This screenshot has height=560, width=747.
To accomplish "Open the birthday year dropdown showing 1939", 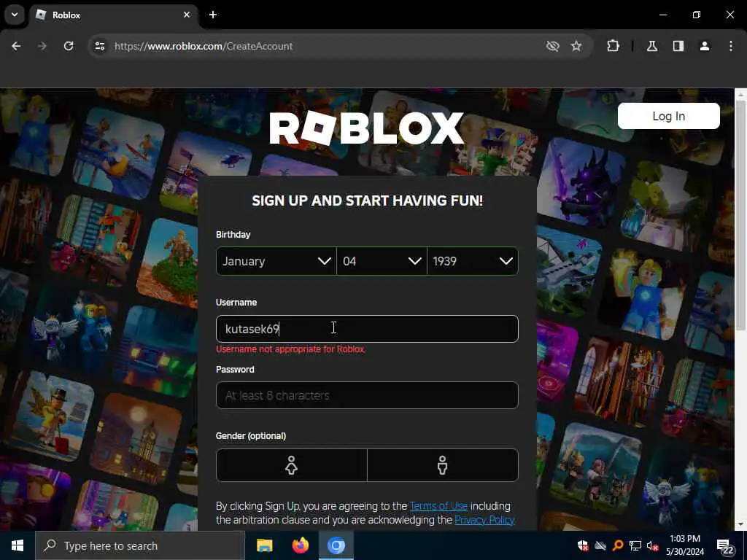I will [x=473, y=261].
